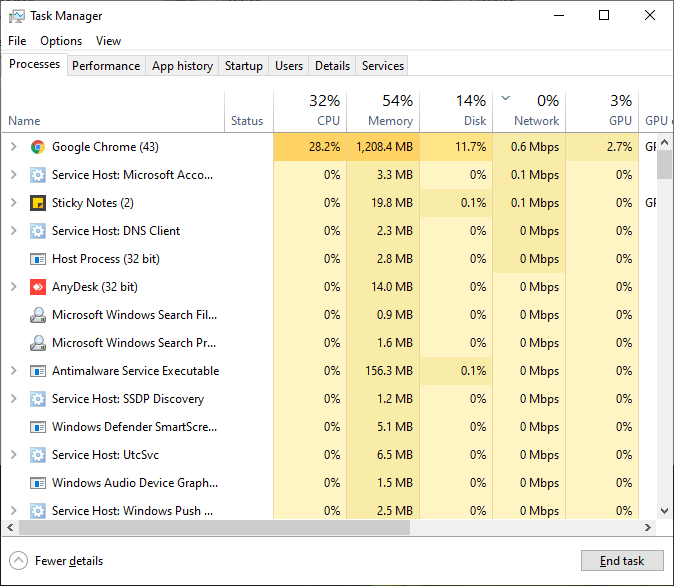Click the vertical scrollbar down arrow
Viewport: 674px width, 586px height.
665,511
